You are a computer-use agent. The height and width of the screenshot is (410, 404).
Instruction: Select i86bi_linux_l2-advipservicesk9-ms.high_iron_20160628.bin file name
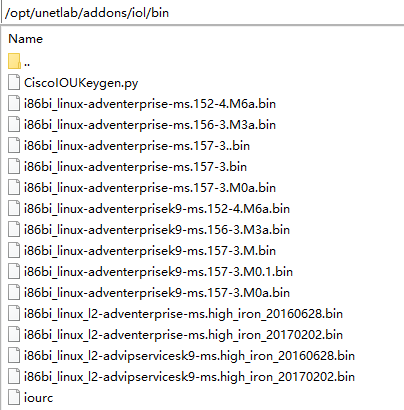tap(189, 356)
